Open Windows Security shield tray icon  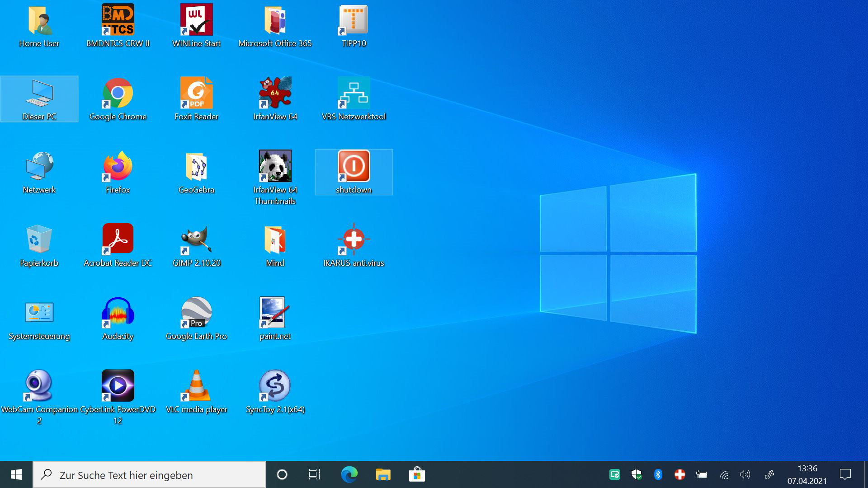click(637, 474)
